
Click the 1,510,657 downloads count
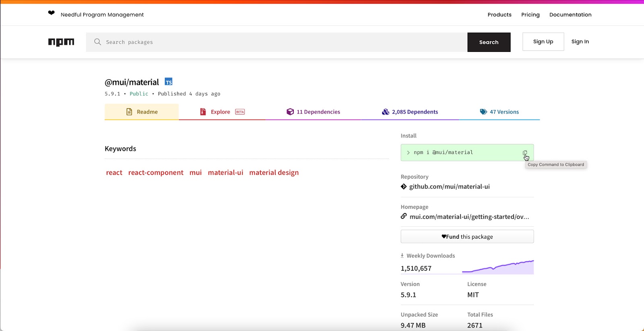pos(416,268)
